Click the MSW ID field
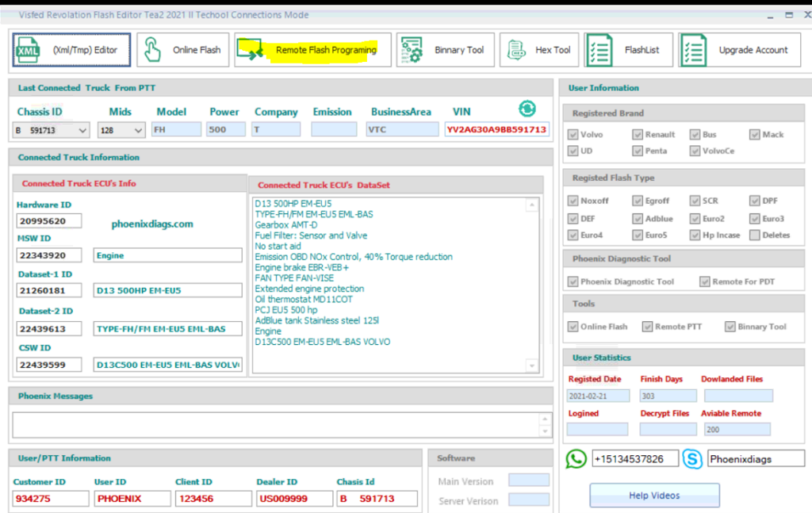The width and height of the screenshot is (812, 513). [x=48, y=255]
